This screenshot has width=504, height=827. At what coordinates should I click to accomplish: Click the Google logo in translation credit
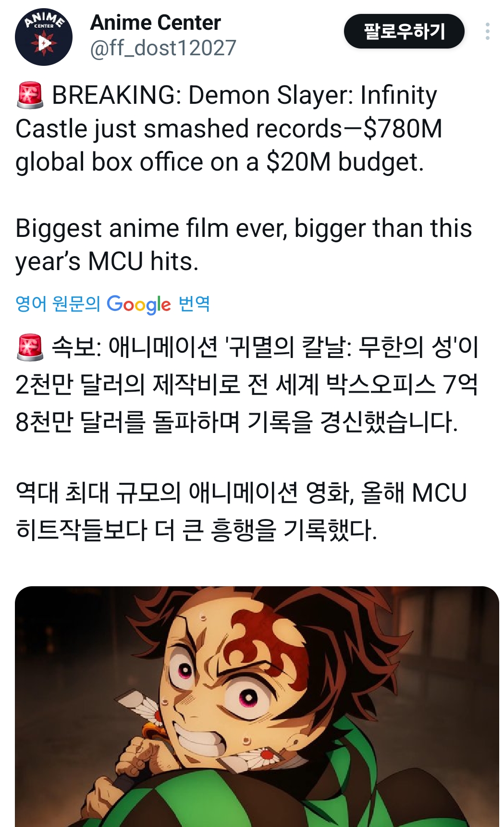click(138, 304)
